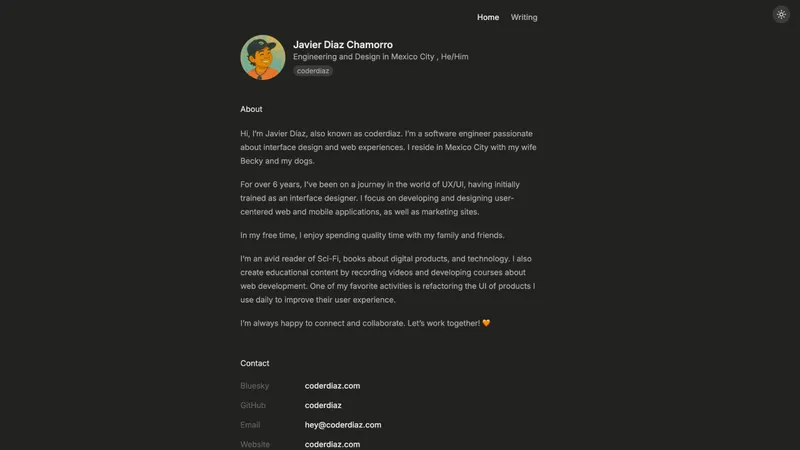Go to the Home nav item
This screenshot has width=800, height=450.
click(488, 17)
